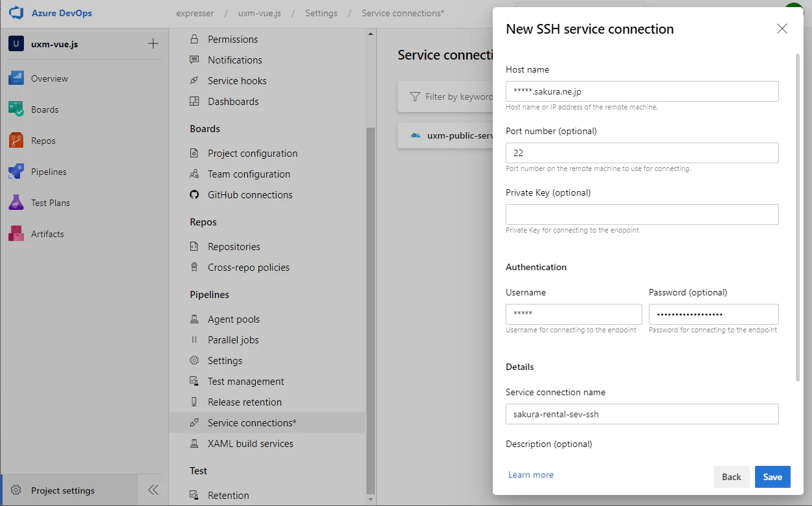Image resolution: width=812 pixels, height=506 pixels.
Task: Select Service connections* in settings list
Action: pos(267,423)
